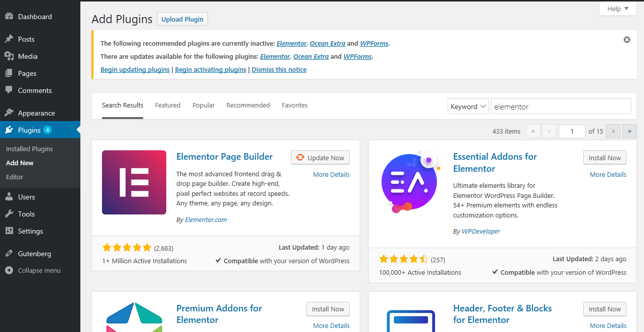The width and height of the screenshot is (644, 332).
Task: Click WPForms link in inactive plugins notice
Action: [x=374, y=44]
